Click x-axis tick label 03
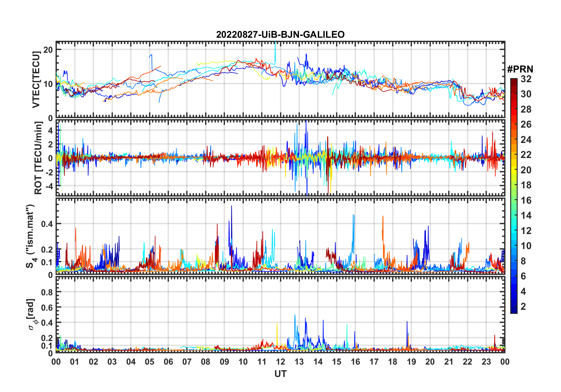This screenshot has height=392, width=561. [x=112, y=362]
